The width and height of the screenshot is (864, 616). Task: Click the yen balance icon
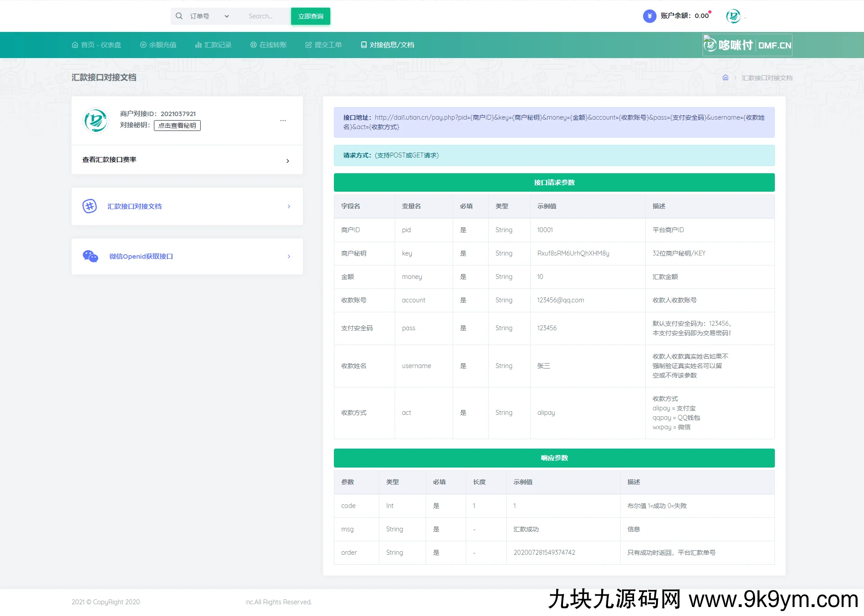pyautogui.click(x=649, y=16)
